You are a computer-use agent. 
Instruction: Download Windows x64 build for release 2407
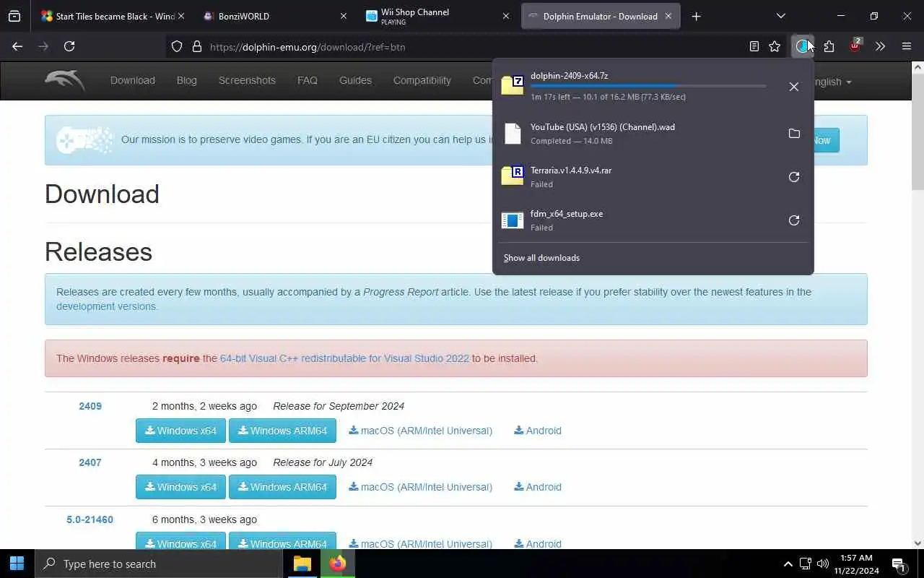pos(180,487)
